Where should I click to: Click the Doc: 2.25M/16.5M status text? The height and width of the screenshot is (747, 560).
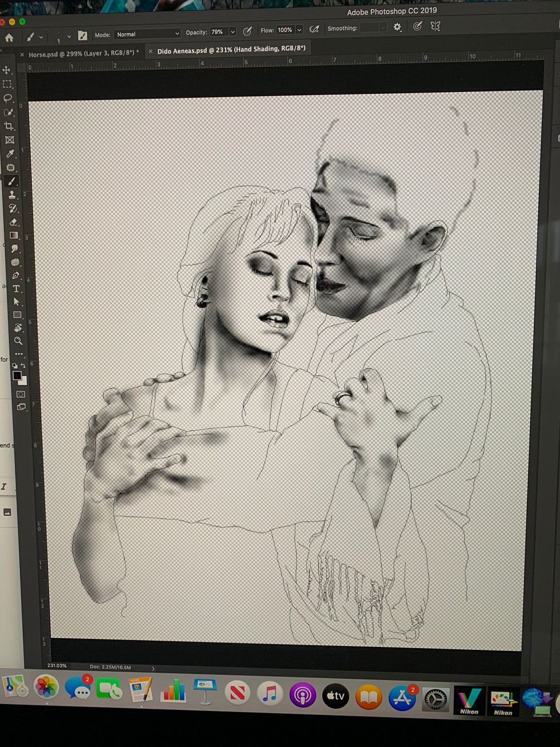coord(110,667)
